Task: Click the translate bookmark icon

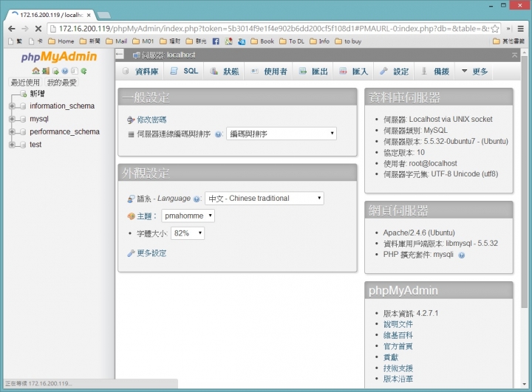Action: 242,41
